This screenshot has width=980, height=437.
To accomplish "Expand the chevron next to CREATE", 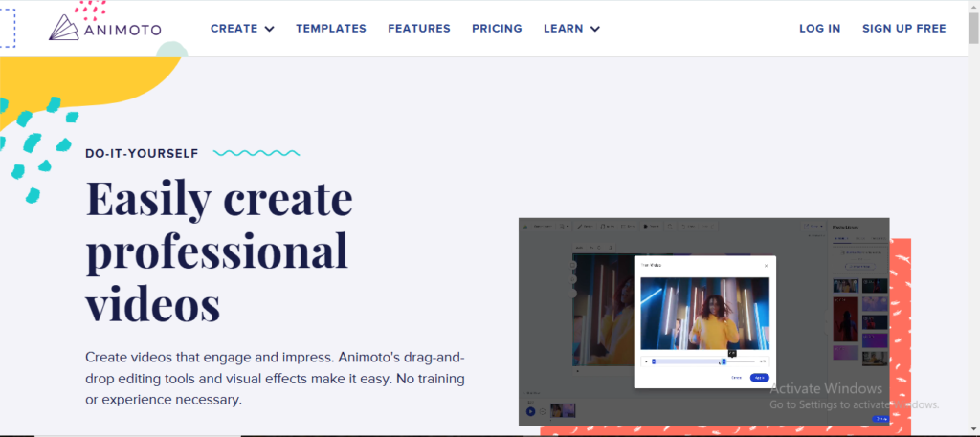I will [x=269, y=29].
